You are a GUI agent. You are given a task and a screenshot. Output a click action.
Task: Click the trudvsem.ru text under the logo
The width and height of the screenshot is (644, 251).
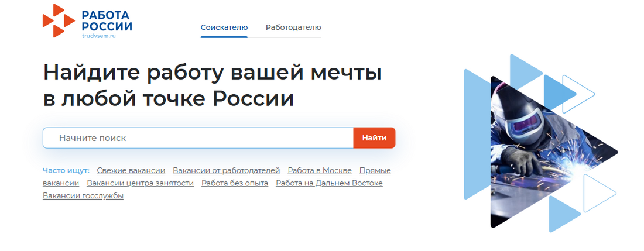(x=99, y=36)
